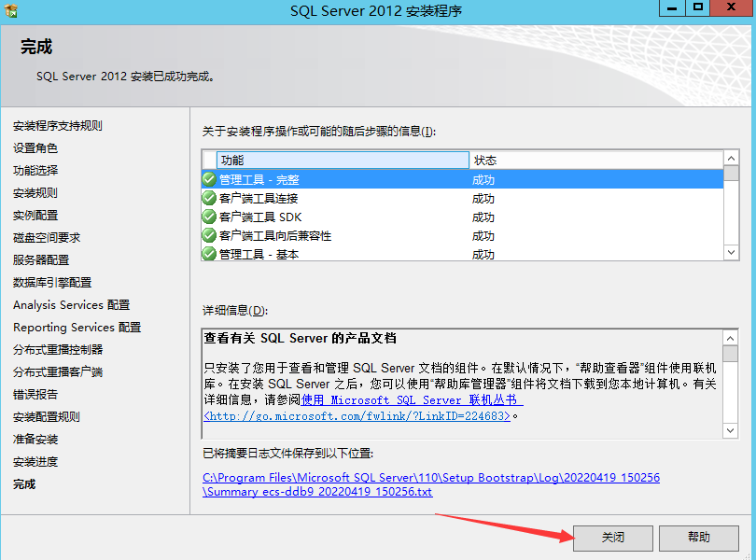The width and height of the screenshot is (756, 560).
Task: Click the SQL Server setup title bar icon
Action: pos(10,10)
